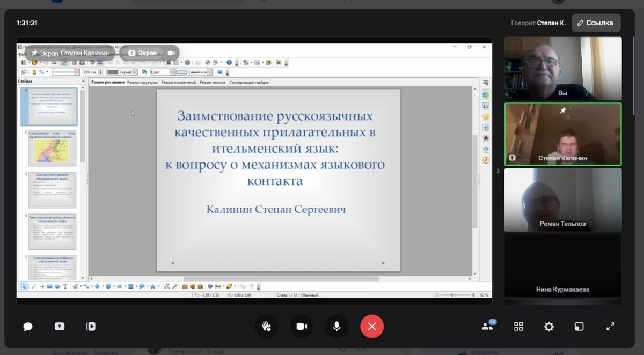Select the Ellipse tool

[x=57, y=286]
